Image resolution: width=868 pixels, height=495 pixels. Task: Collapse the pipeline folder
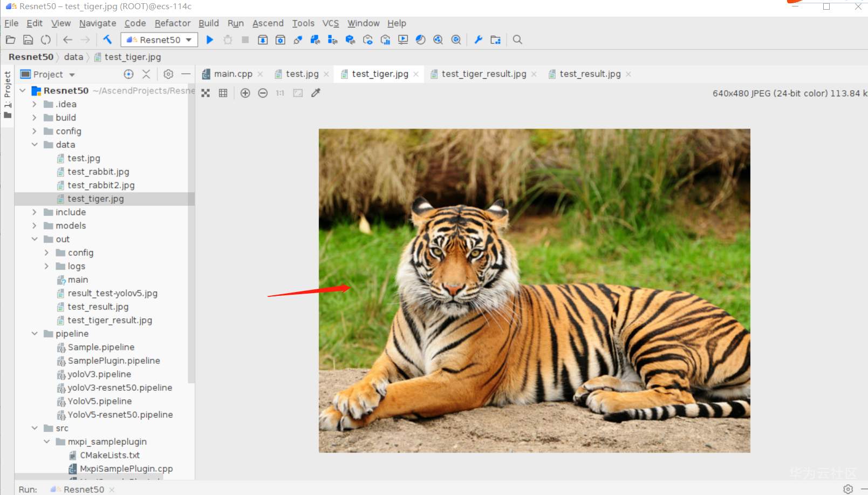tap(35, 334)
